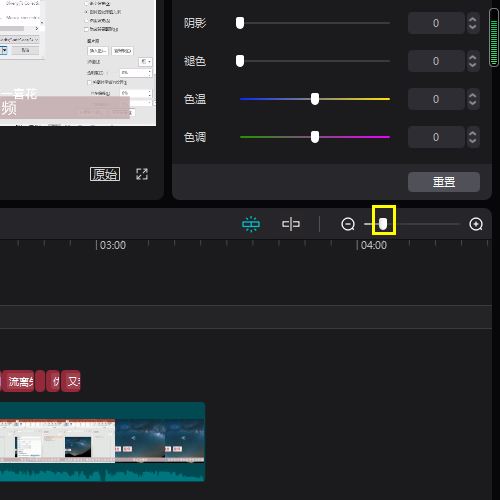Select the 又 subtitle clip on timeline

click(71, 381)
